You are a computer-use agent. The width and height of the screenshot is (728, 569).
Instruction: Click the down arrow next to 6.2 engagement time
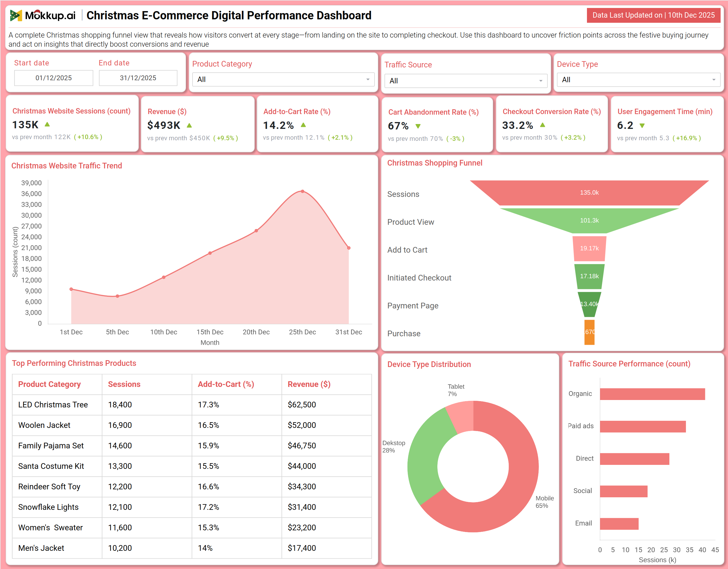point(642,126)
